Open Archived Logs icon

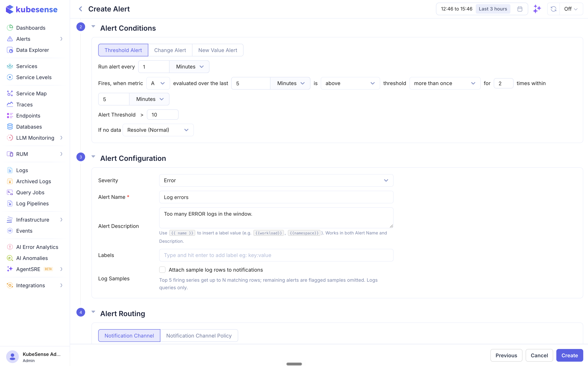pos(10,181)
